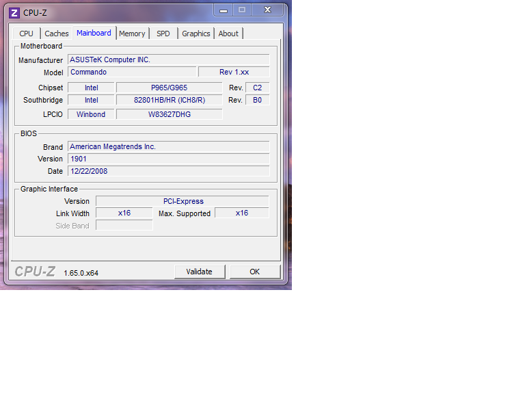Select the BIOS Brand American Megatrends field
Image resolution: width=525 pixels, height=420 pixels.
coord(168,147)
